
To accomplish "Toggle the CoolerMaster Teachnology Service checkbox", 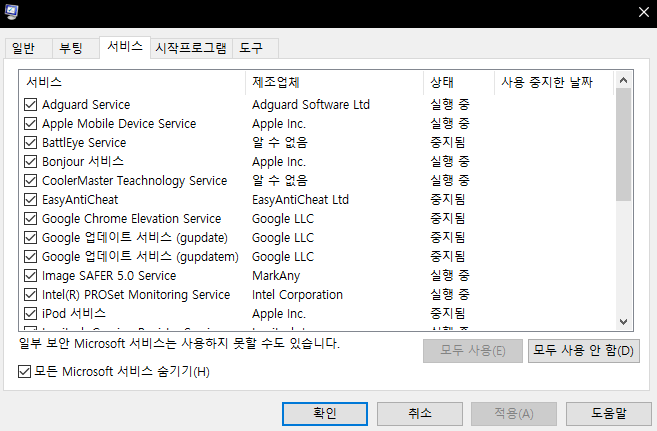I will tap(30, 181).
